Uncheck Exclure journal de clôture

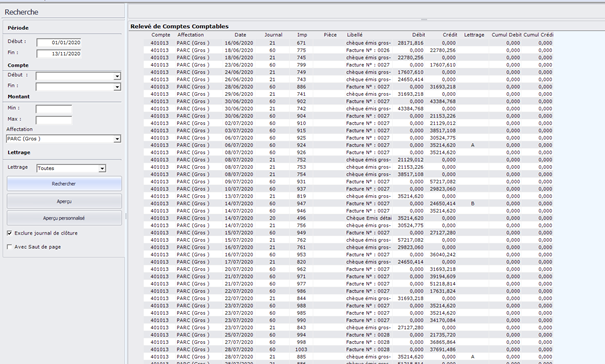point(10,233)
